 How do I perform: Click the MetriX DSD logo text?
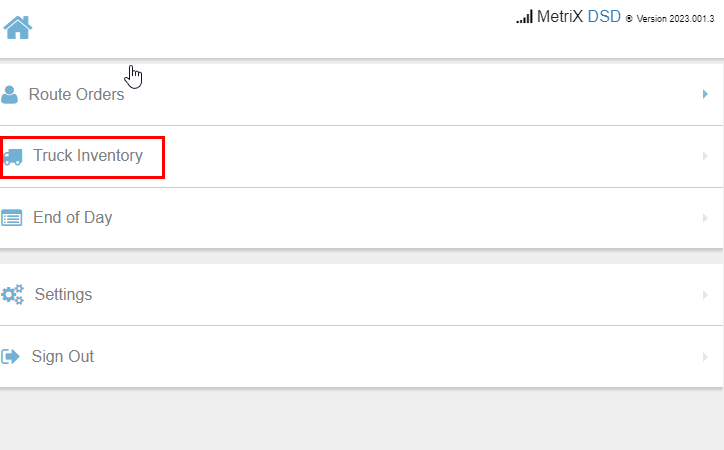[x=579, y=17]
